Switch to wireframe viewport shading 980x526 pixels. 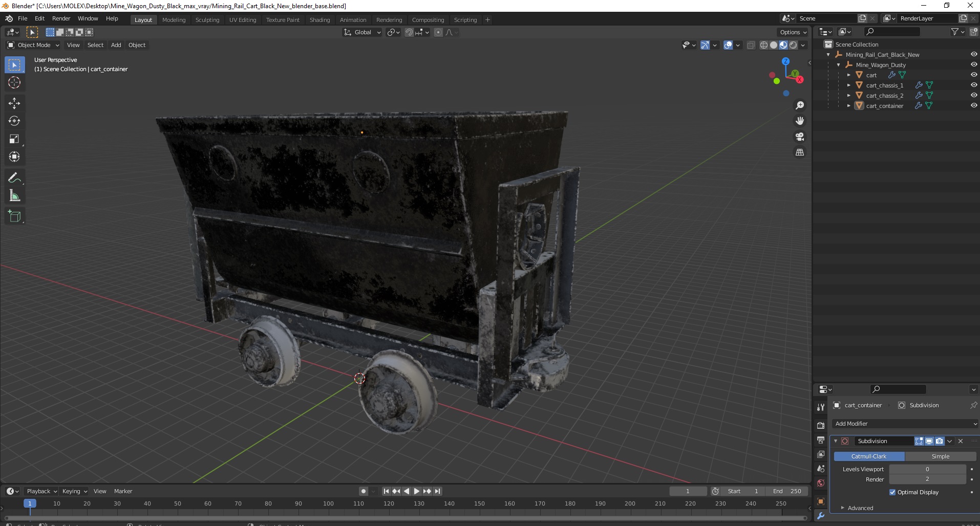764,45
